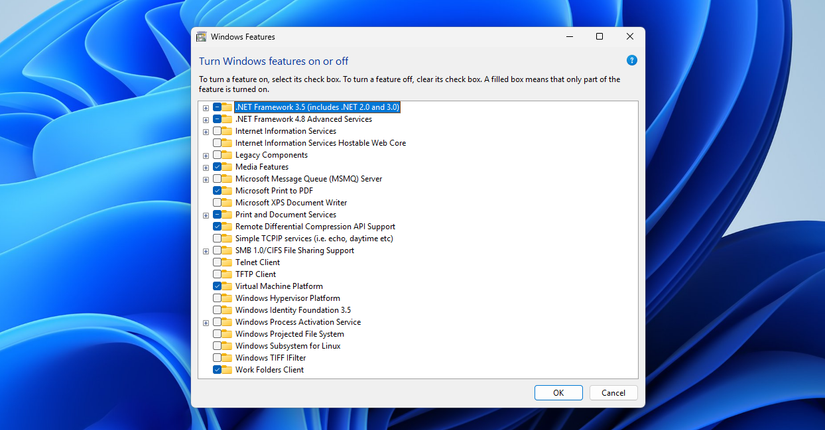Expand SMB 1.0/CIFS File Sharing Support node
The height and width of the screenshot is (430, 825).
(x=206, y=252)
